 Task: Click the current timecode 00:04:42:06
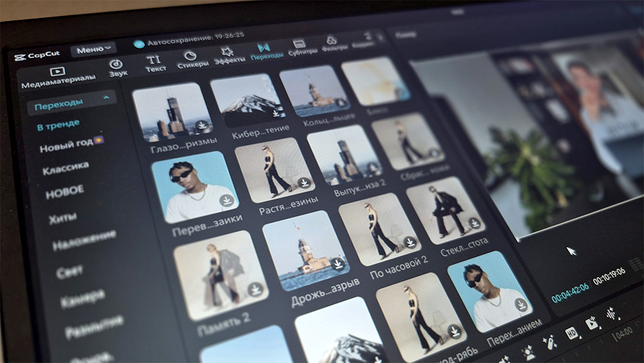coord(569,288)
